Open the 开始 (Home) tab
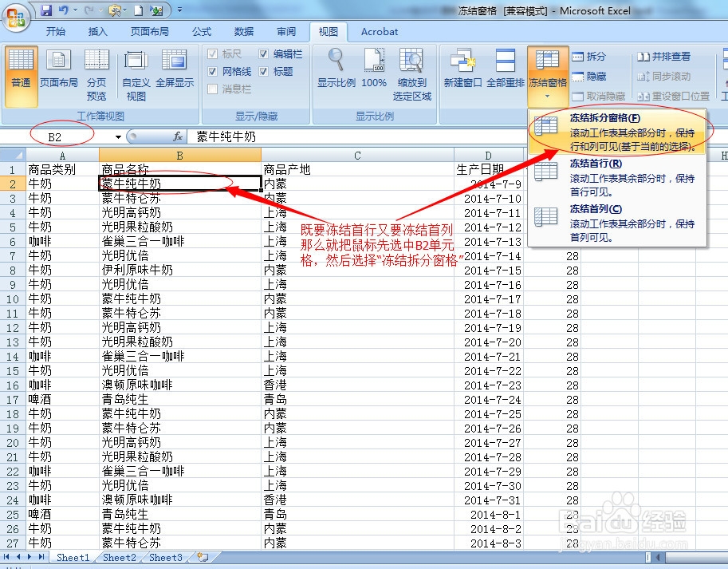The image size is (728, 569). coord(56,32)
